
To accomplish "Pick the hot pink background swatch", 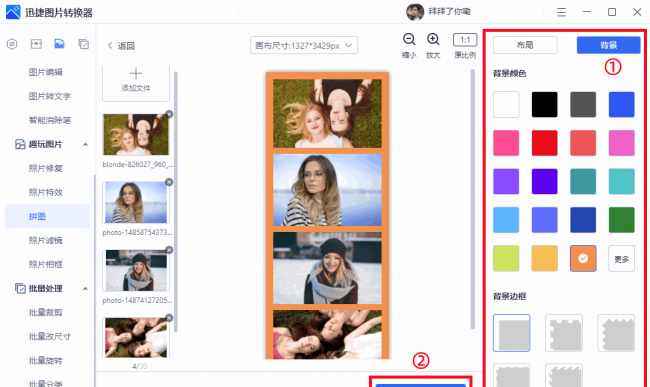I will pos(506,143).
